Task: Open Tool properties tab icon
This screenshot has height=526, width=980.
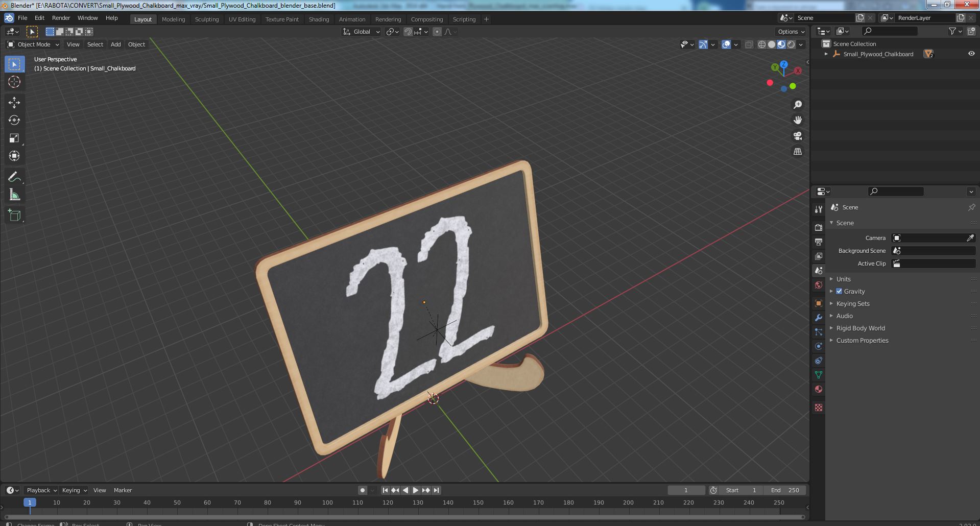Action: point(819,209)
